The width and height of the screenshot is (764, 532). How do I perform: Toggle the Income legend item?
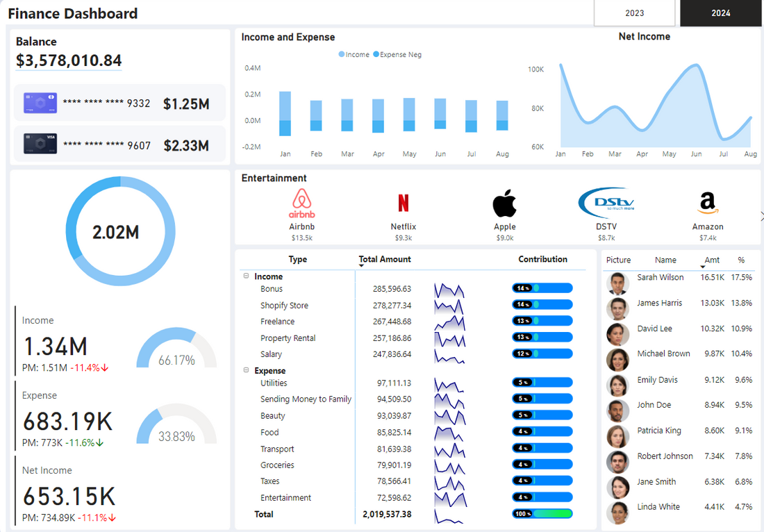(354, 55)
